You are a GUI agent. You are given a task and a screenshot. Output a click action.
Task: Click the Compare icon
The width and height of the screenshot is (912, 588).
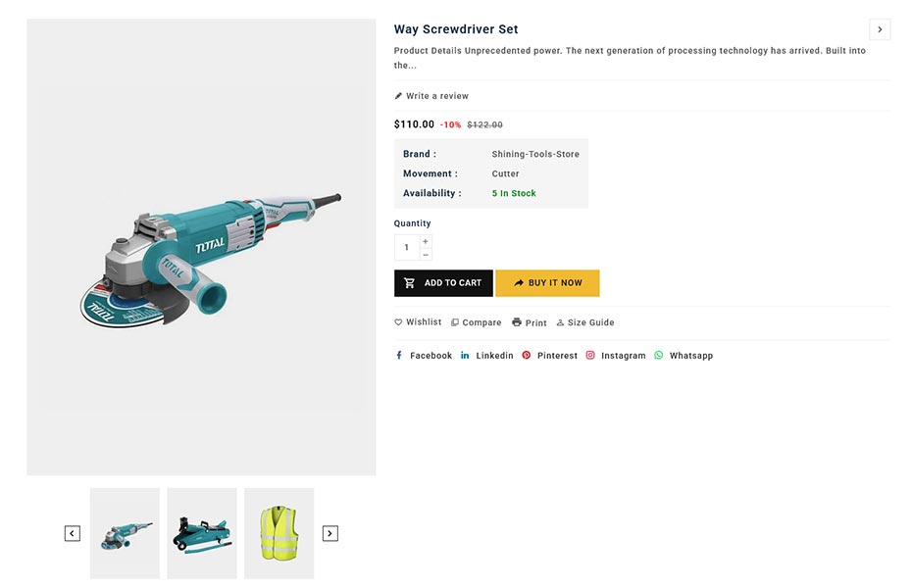coord(455,322)
